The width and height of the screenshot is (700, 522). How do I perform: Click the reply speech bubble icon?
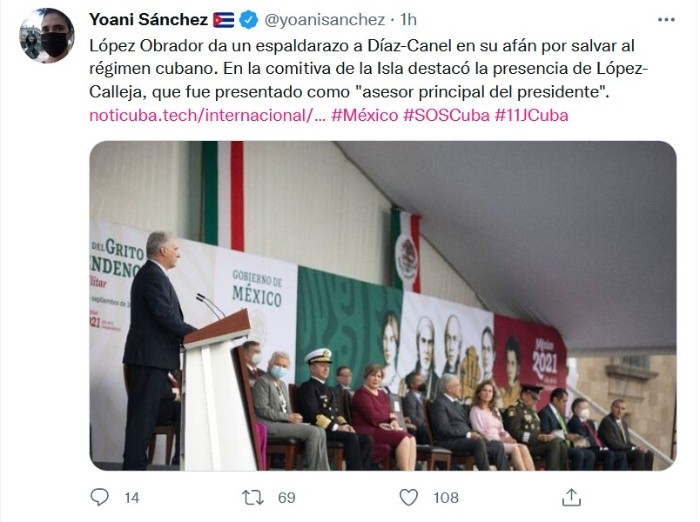click(100, 497)
